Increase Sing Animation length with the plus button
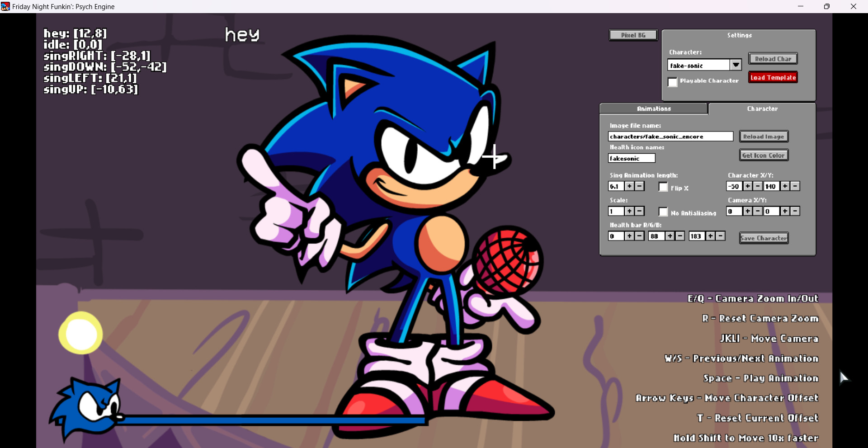The height and width of the screenshot is (448, 868). [x=629, y=186]
